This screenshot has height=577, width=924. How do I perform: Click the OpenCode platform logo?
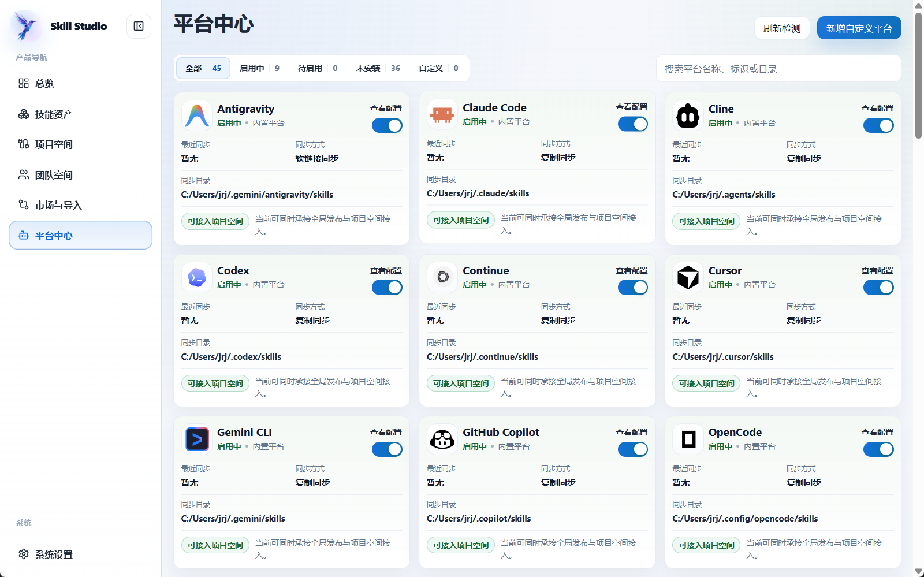688,439
